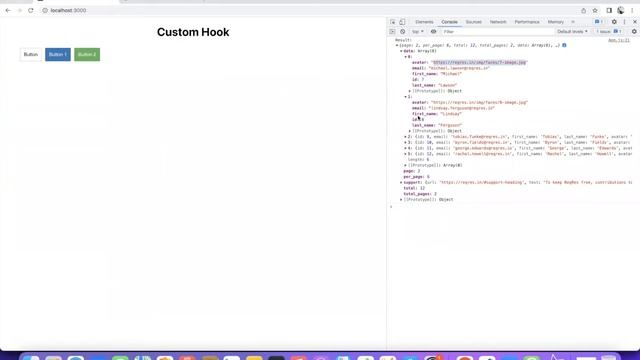Click the console prompt input line
This screenshot has height=360, width=640.
click(x=514, y=207)
